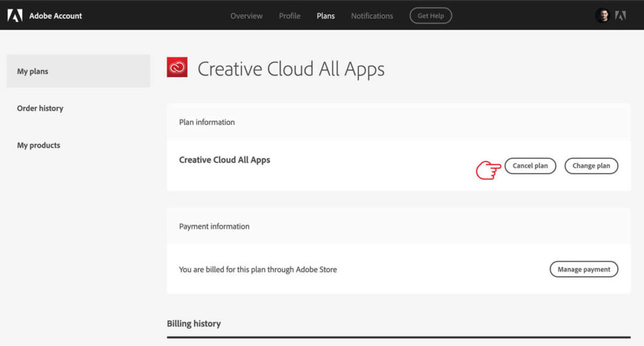The image size is (644, 346).
Task: Select My plans in the sidebar
Action: tap(79, 71)
